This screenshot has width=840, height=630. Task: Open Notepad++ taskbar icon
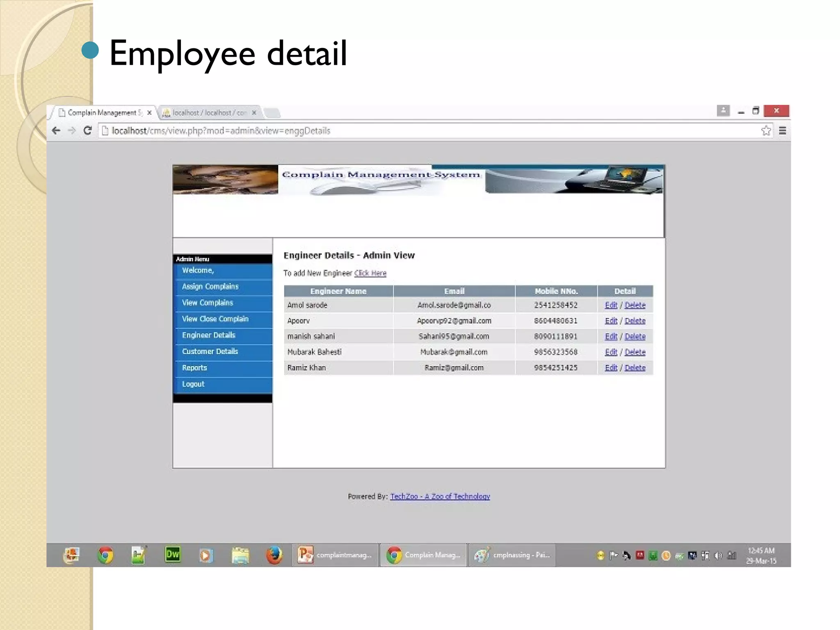(x=139, y=555)
